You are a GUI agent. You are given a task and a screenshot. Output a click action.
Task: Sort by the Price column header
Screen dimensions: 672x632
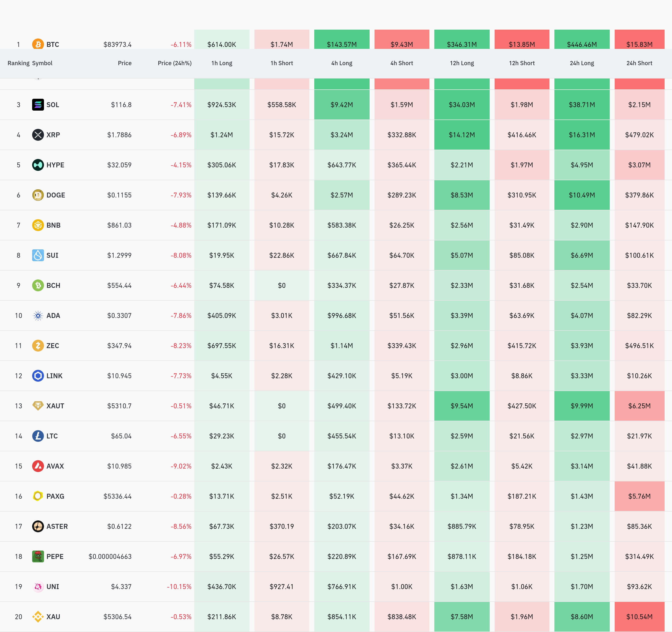point(125,63)
